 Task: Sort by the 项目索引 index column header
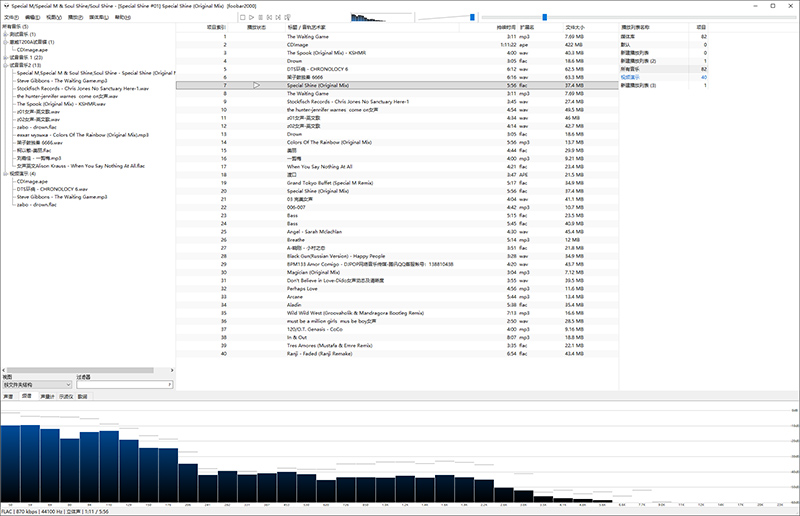click(202, 28)
